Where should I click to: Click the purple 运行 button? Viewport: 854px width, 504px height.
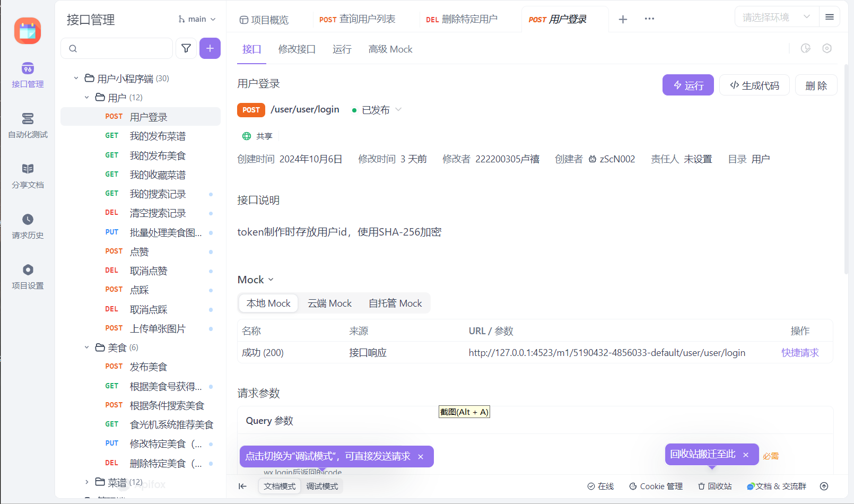click(688, 85)
